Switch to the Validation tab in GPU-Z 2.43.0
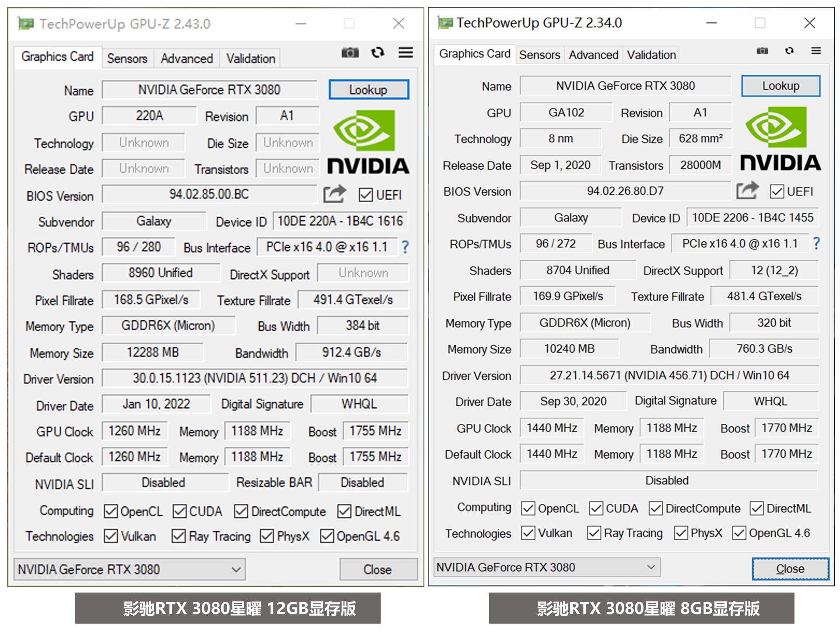 251,58
